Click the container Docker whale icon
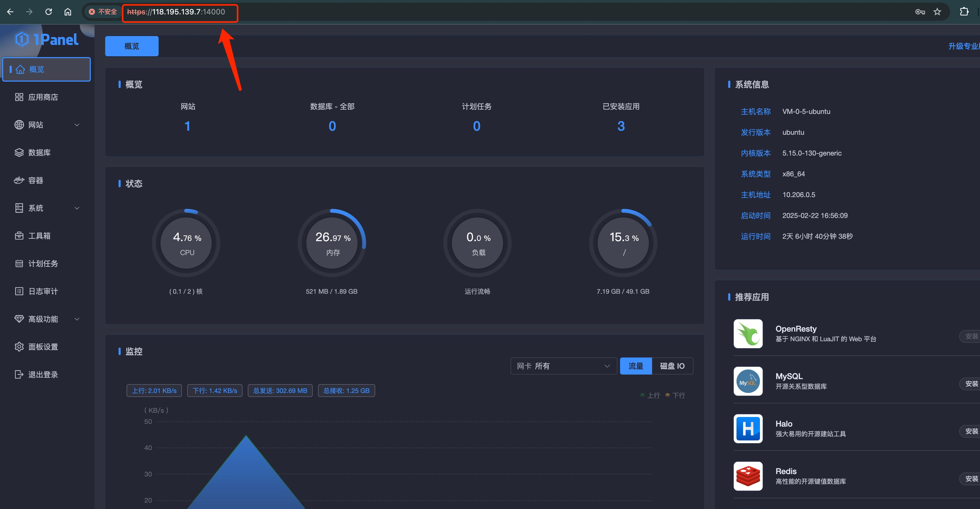980x509 pixels. 19,180
